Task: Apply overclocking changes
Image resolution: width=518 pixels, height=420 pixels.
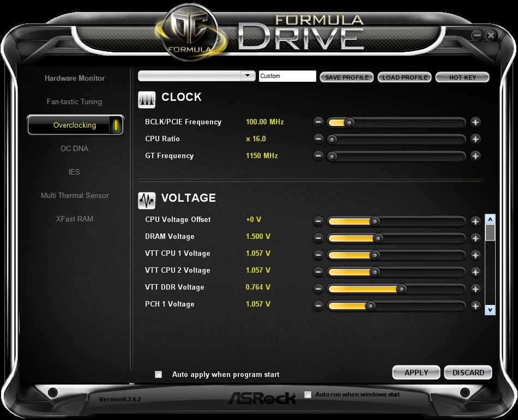Action: (416, 373)
